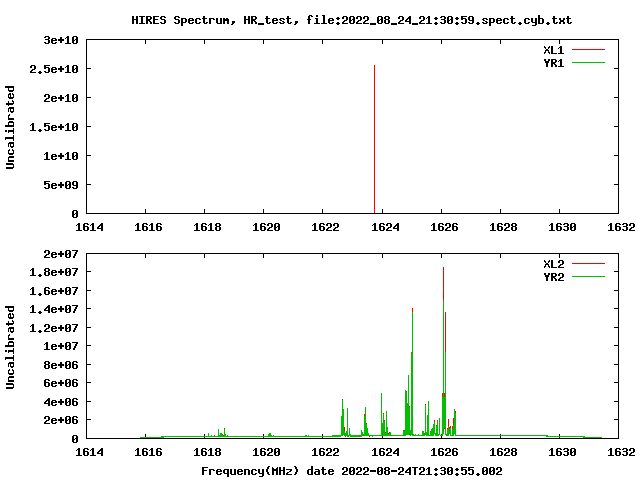The height and width of the screenshot is (480, 640).
Task: Click the 2e+07 tick label
Action: (61, 254)
